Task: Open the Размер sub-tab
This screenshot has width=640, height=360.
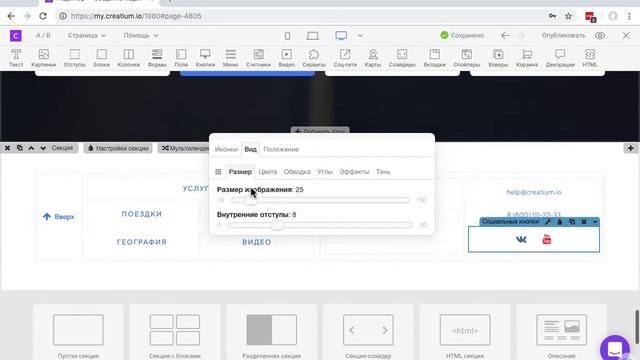Action: tap(240, 172)
